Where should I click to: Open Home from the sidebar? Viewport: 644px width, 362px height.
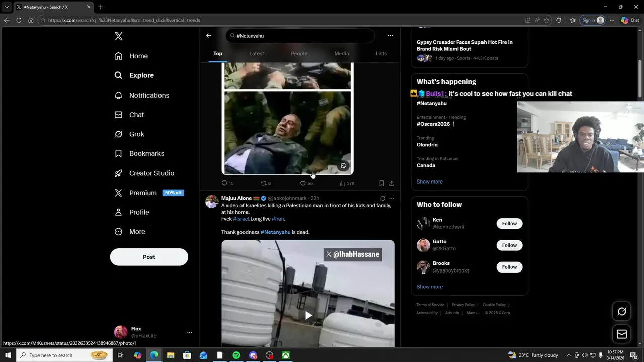point(131,56)
